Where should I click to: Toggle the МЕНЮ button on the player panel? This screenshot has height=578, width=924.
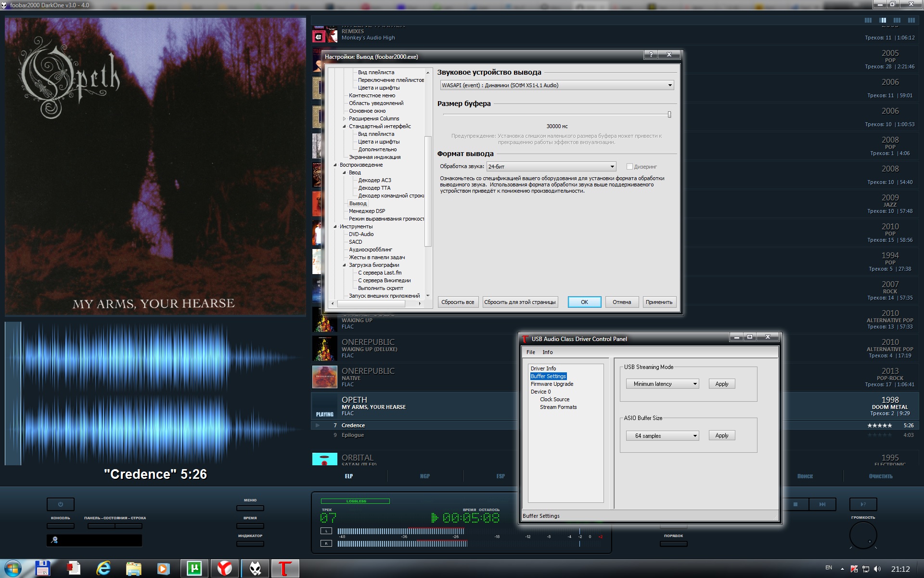(250, 508)
